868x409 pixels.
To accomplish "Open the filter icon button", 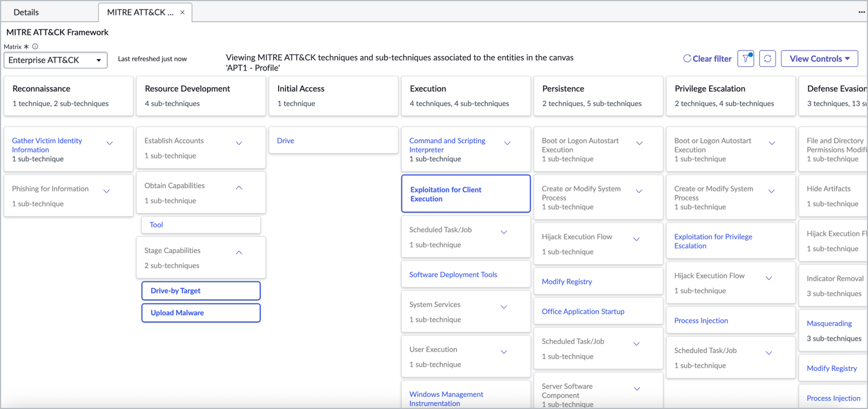I will tap(745, 58).
